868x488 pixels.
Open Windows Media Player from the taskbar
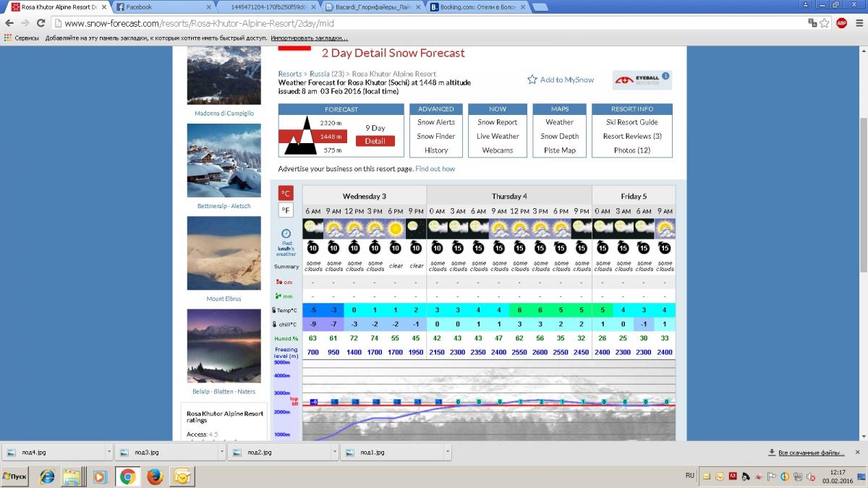tap(100, 477)
